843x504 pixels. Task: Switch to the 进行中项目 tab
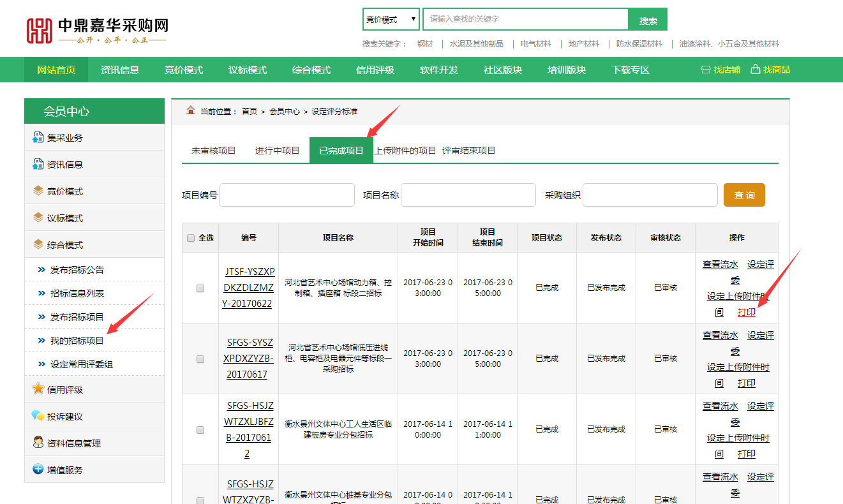278,151
